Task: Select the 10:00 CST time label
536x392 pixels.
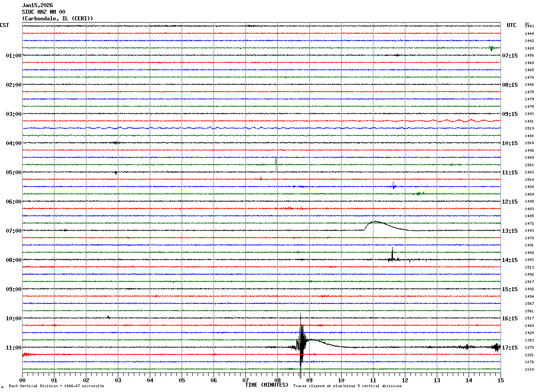Action: coord(13,319)
